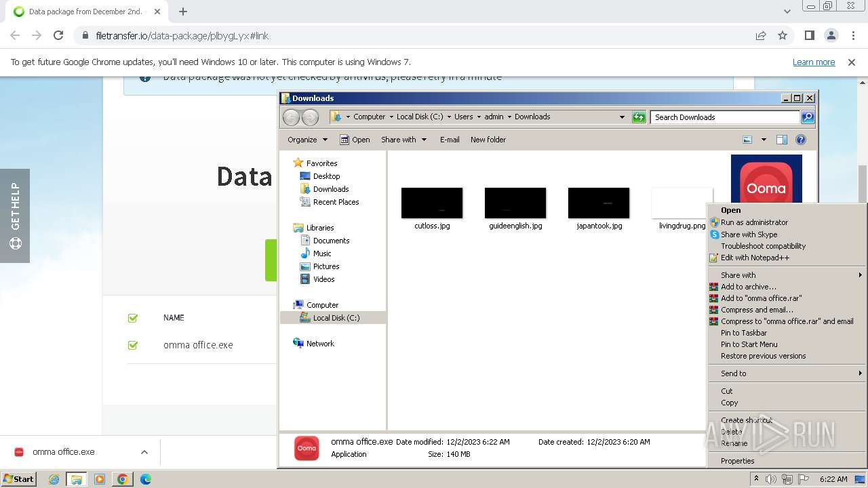This screenshot has width=868, height=488.
Task: Reload the Chrome page
Action: 58,35
